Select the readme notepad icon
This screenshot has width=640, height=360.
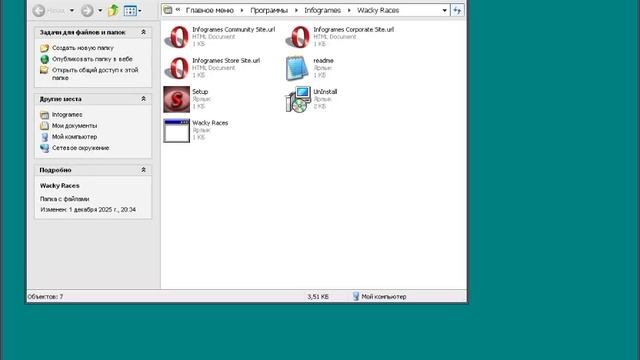click(297, 68)
